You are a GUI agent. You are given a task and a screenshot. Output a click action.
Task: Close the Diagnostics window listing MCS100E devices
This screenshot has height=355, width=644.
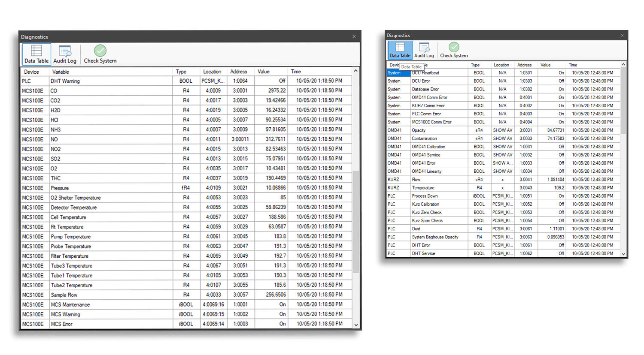pyautogui.click(x=354, y=37)
